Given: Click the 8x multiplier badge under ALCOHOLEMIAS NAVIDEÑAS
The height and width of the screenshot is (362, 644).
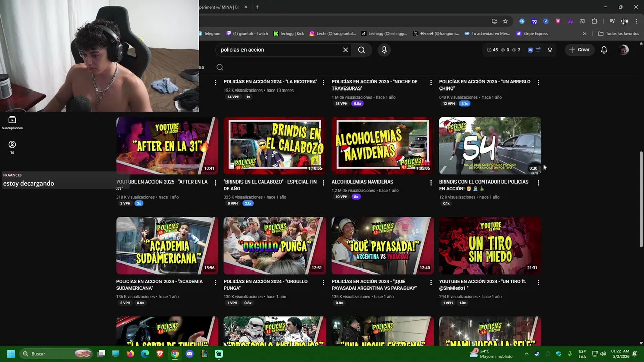Looking at the screenshot, I should pyautogui.click(x=356, y=197).
